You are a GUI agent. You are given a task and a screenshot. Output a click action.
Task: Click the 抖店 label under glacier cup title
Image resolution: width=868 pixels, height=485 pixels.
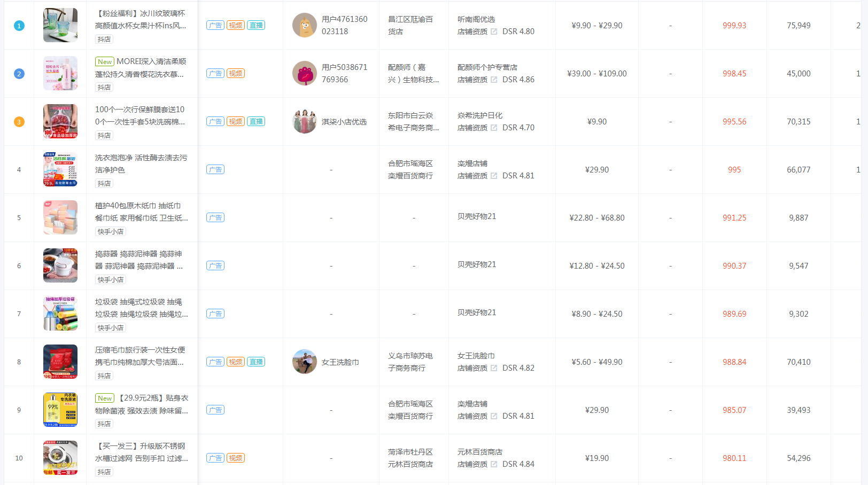pos(104,39)
